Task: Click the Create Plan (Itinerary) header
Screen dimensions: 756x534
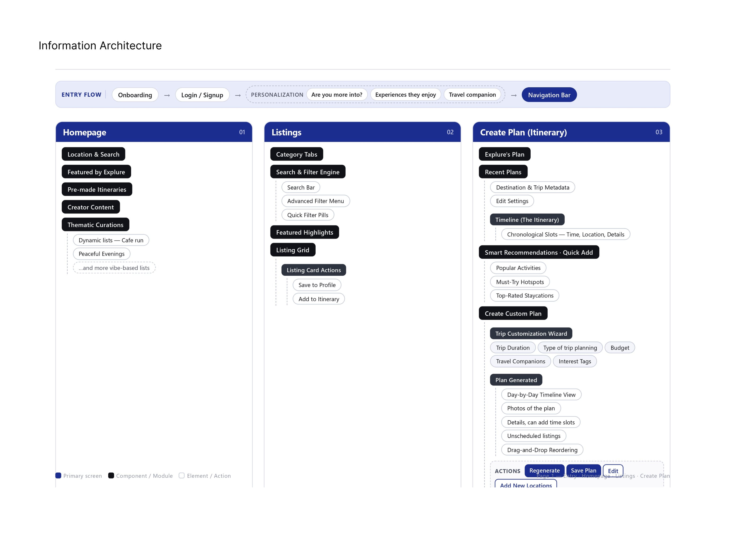Action: click(x=571, y=132)
